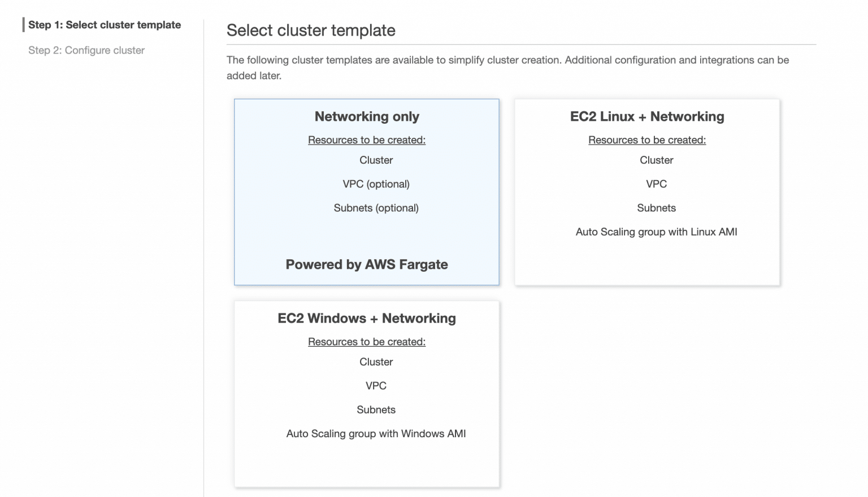This screenshot has width=868, height=497.
Task: Click Cluster item in EC2 Linux card
Action: click(656, 160)
